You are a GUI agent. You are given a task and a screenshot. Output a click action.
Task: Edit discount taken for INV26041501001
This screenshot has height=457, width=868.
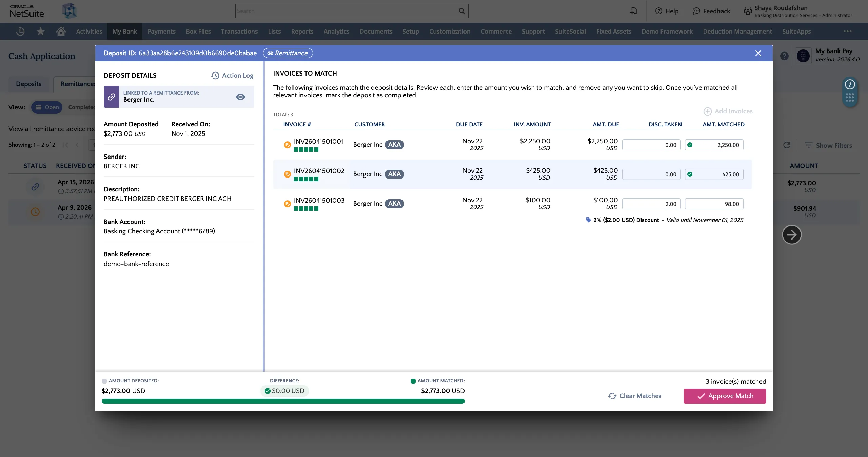(651, 145)
